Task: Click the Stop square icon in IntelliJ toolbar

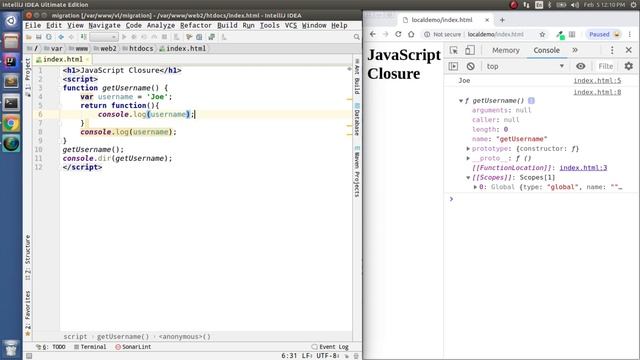Action: click(x=164, y=37)
